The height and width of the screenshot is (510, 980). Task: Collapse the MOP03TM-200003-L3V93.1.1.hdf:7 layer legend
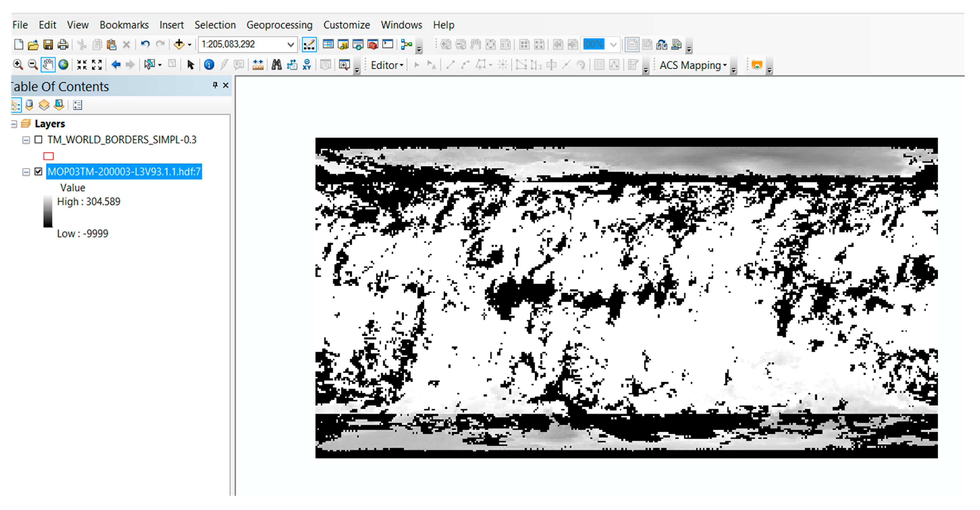(26, 172)
